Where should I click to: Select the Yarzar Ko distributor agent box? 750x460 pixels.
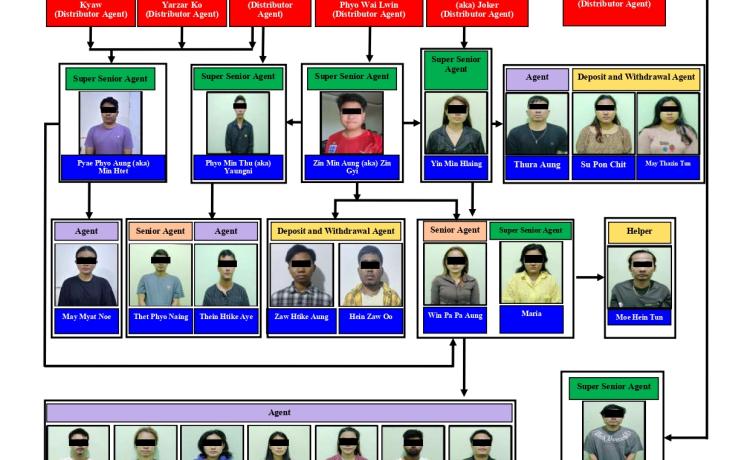tap(181, 12)
